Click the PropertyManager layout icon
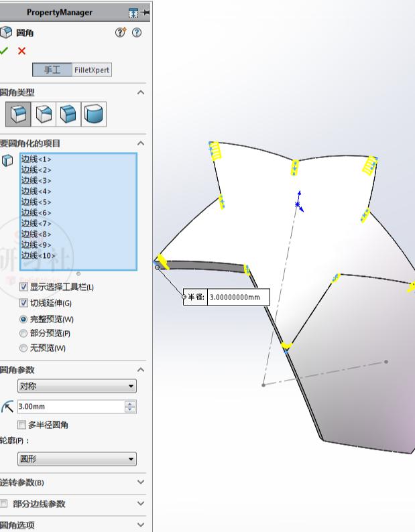415x532 pixels. pyautogui.click(x=133, y=13)
